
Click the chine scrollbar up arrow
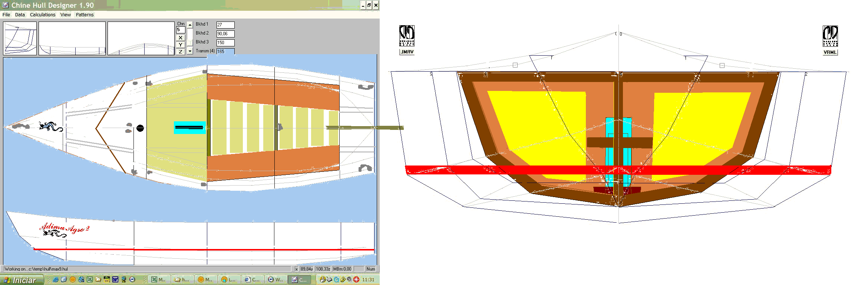tap(190, 25)
